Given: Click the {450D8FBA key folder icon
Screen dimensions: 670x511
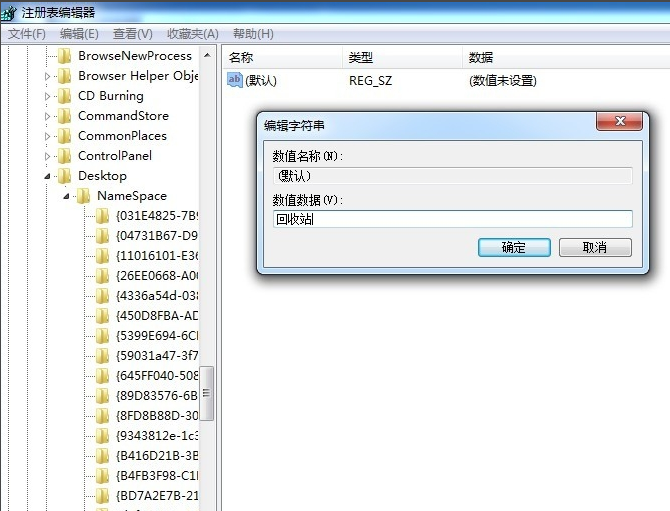Looking at the screenshot, I should tap(102, 316).
